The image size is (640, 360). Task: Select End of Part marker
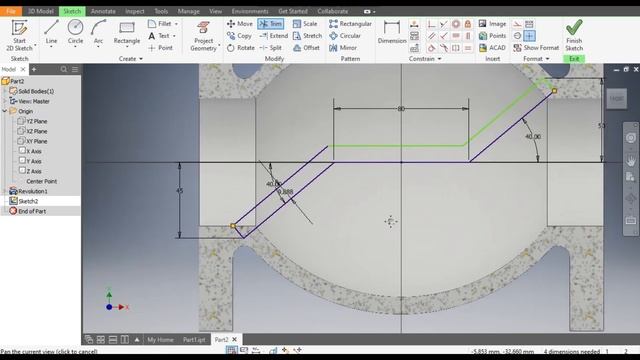tap(32, 211)
